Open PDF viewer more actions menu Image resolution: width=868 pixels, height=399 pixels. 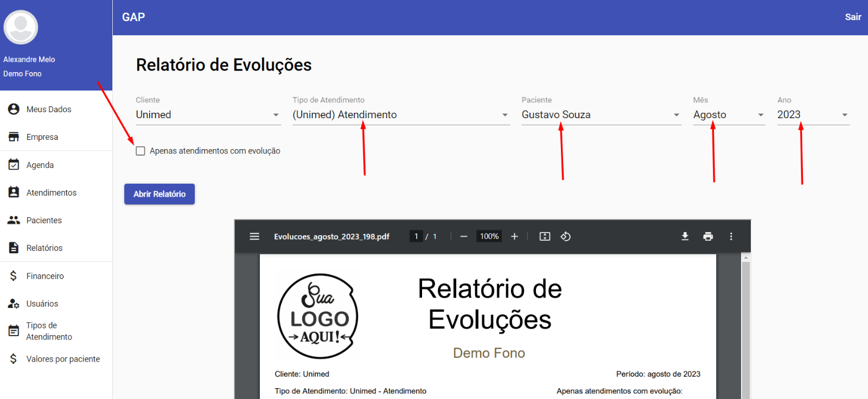(731, 236)
